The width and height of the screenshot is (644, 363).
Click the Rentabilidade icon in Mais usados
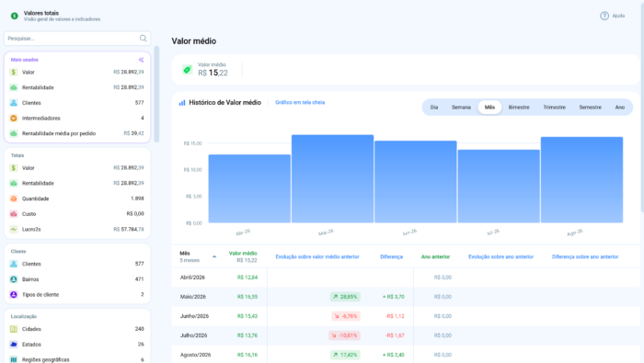[14, 87]
